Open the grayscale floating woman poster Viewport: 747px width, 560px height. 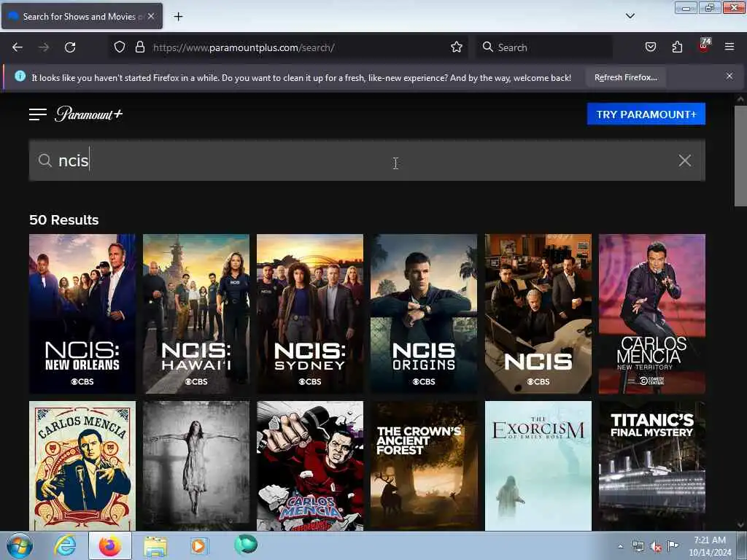[x=196, y=466]
